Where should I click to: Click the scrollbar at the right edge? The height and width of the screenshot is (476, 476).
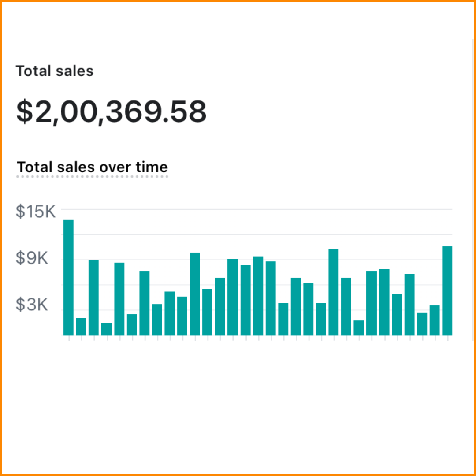(x=472, y=190)
